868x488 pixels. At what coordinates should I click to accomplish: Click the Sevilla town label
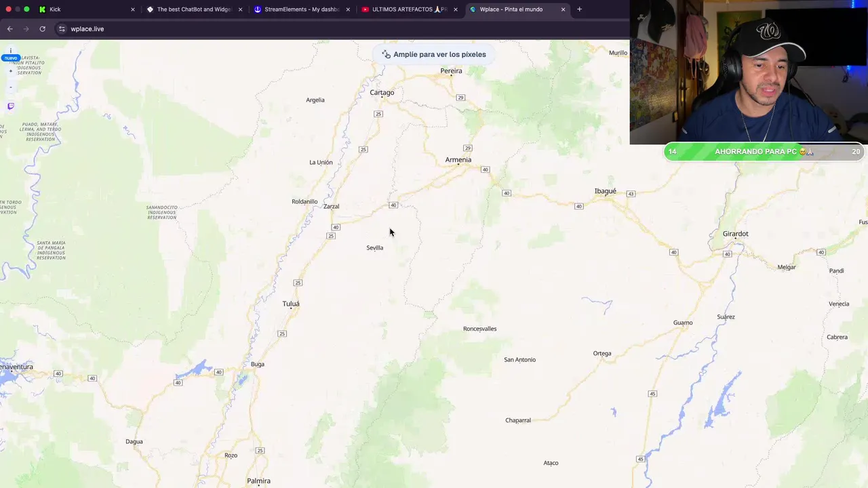coord(374,248)
